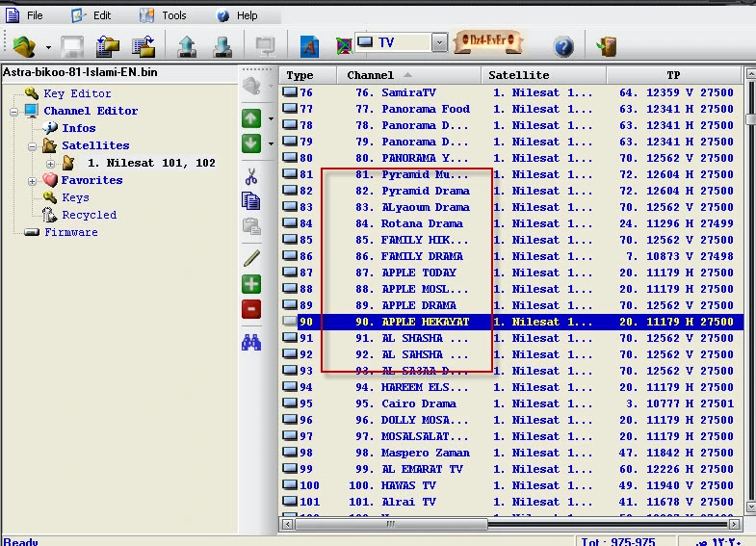Click the greyed-out icon above move up arrow
Viewport: 756px width, 546px height.
251,87
